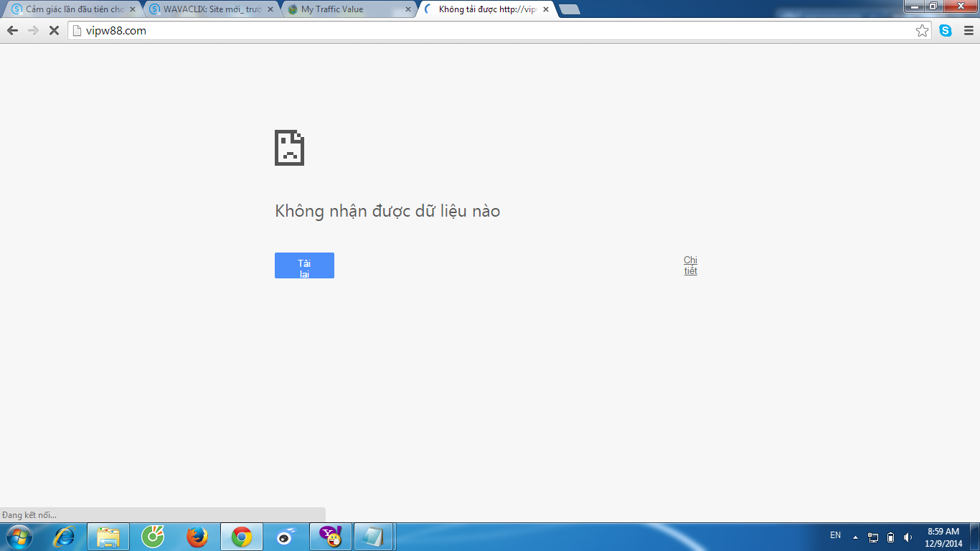
Task: Open the Chrome hamburger menu
Action: click(x=969, y=31)
